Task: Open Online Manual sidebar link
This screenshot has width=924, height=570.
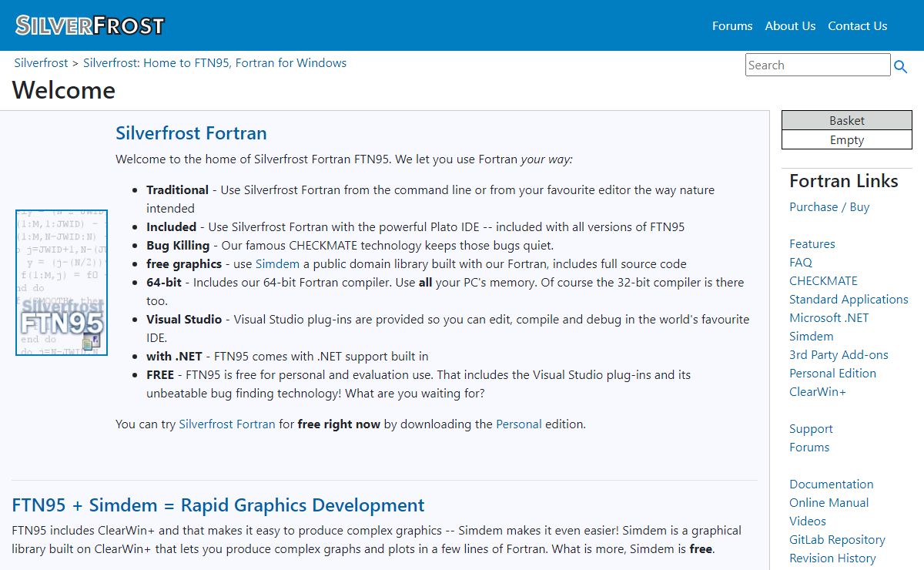Action: [x=829, y=502]
